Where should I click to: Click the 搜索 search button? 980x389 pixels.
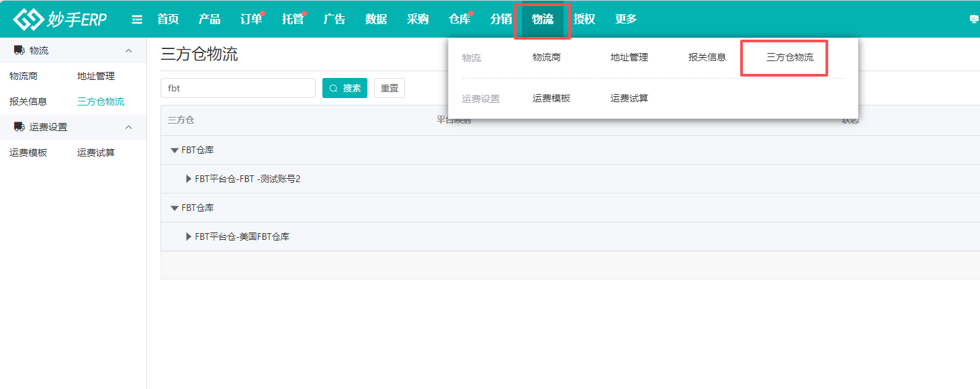[345, 88]
